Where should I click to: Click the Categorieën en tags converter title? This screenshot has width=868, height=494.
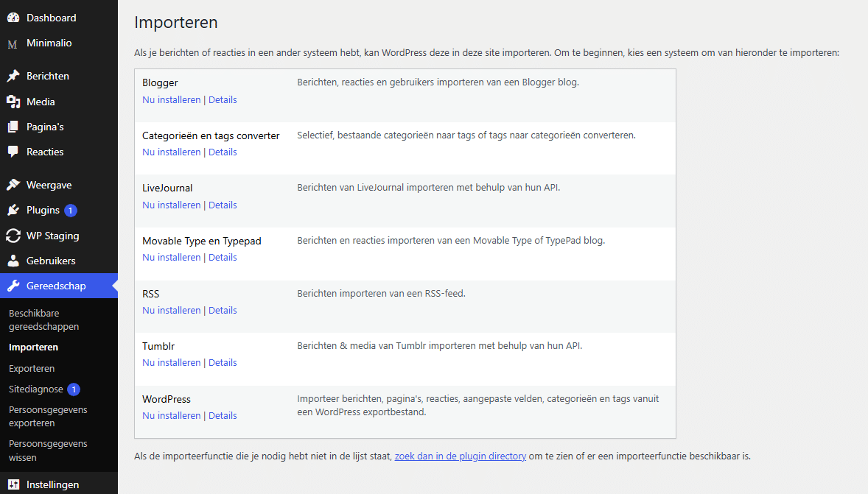pyautogui.click(x=211, y=136)
